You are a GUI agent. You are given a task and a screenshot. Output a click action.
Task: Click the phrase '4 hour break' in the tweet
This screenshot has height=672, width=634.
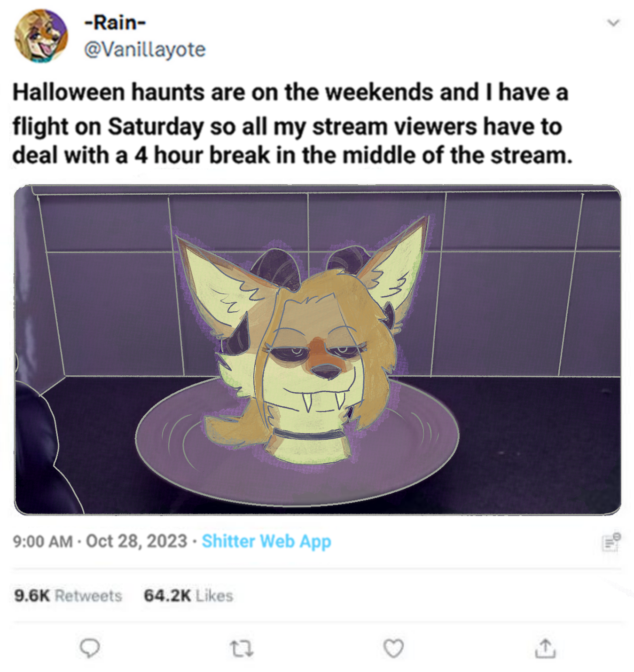202,156
